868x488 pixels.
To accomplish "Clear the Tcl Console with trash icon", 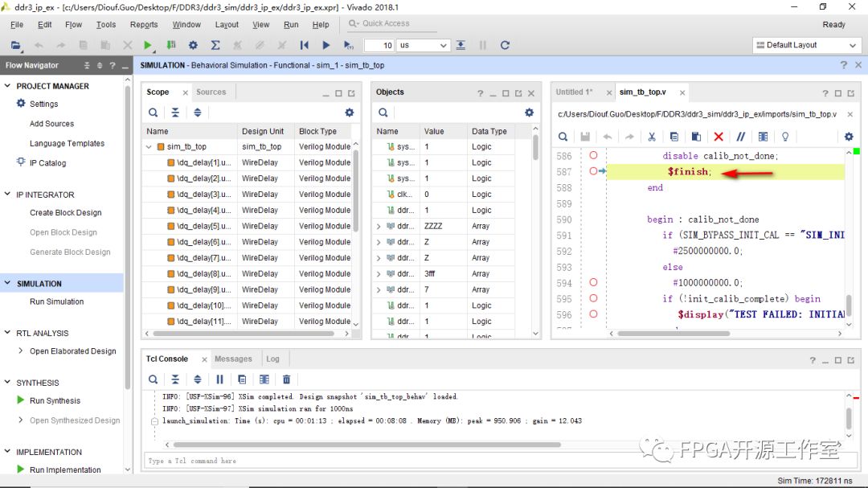I will 287,379.
